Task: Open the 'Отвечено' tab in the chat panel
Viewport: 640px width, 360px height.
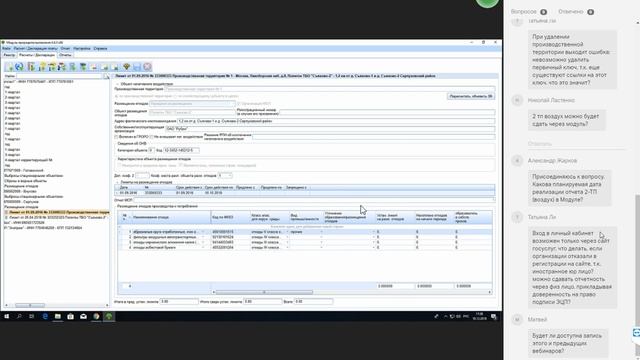Action: (x=576, y=12)
